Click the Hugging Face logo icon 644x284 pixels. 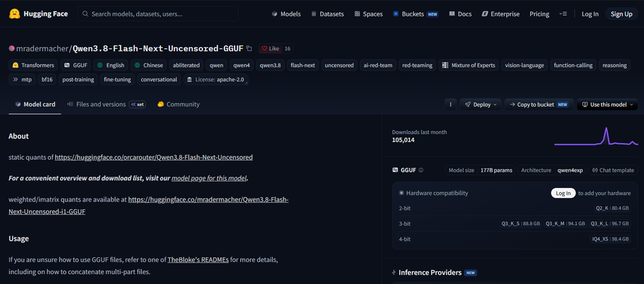15,14
